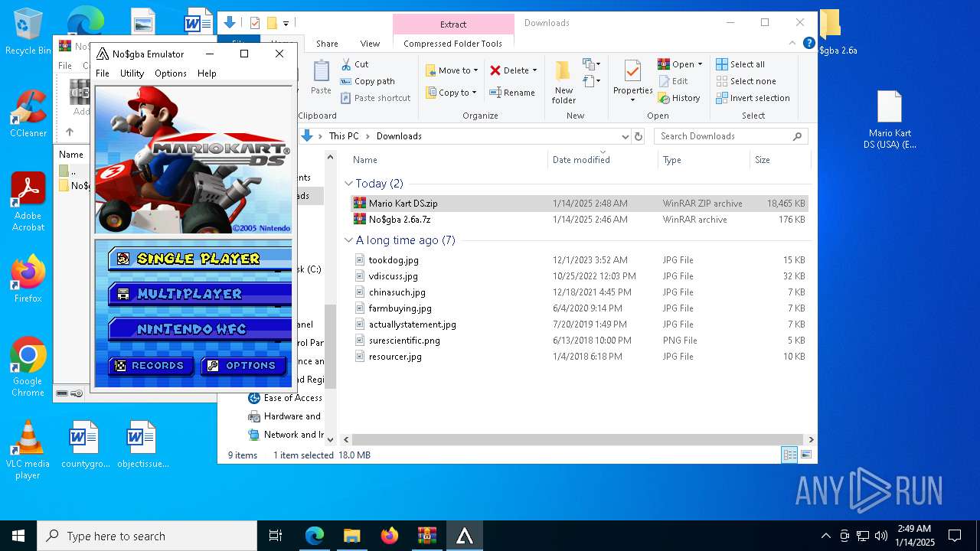Viewport: 980px width, 551px height.
Task: Open the notifications action center
Action: click(955, 536)
